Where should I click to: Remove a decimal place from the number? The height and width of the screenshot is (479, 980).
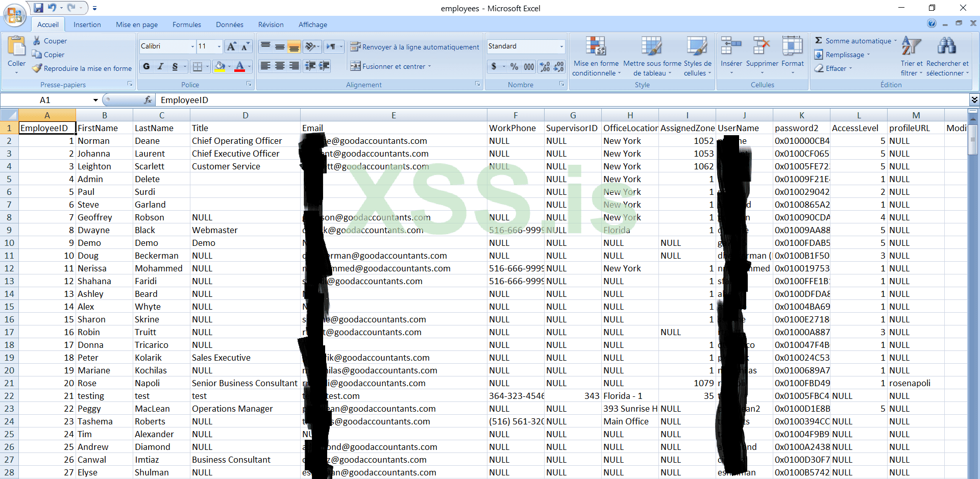[559, 66]
